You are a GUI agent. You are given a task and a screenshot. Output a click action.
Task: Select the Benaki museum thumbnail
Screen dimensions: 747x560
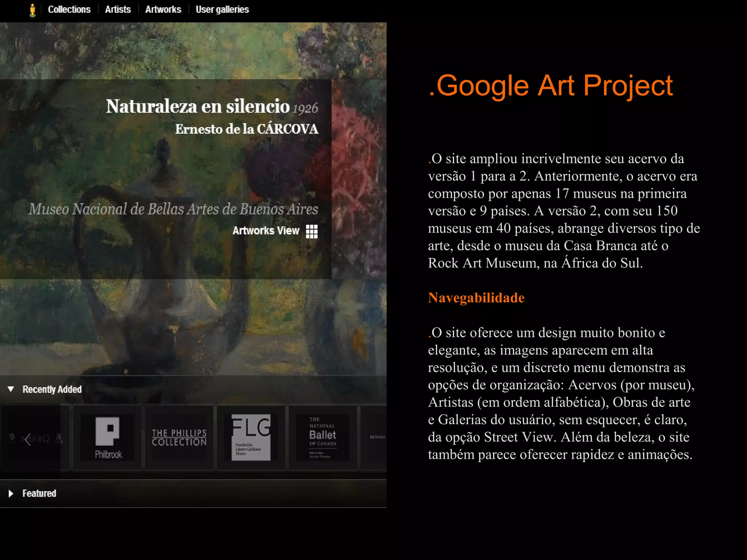point(374,437)
